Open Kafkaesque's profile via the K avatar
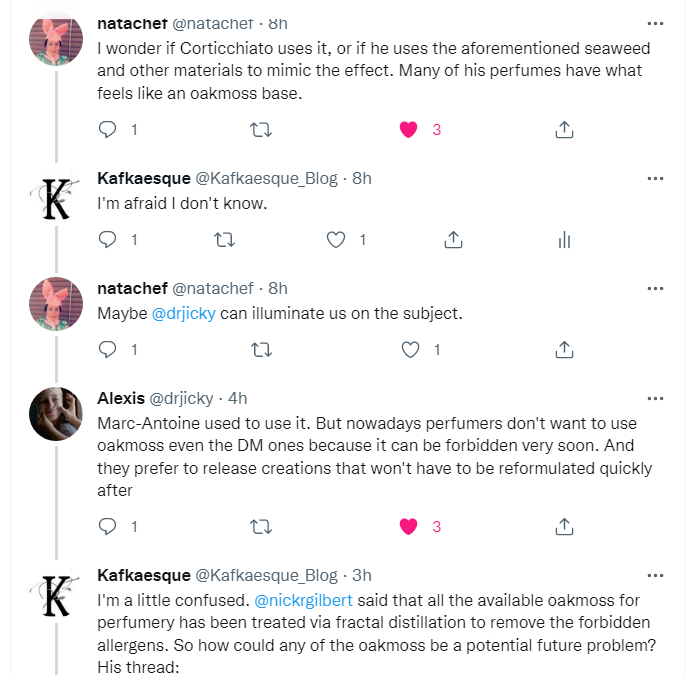Image resolution: width=692 pixels, height=675 pixels. [56, 591]
